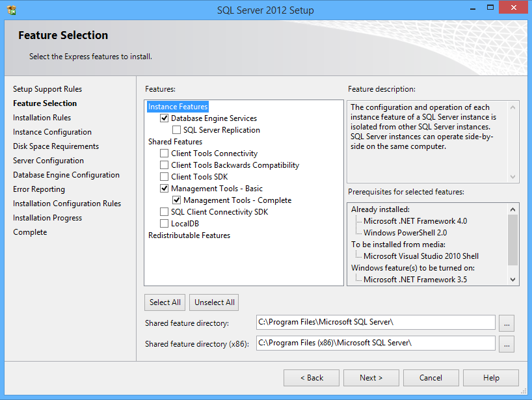
Task: Enable Client Tools Connectivity checkbox
Action: pos(164,153)
